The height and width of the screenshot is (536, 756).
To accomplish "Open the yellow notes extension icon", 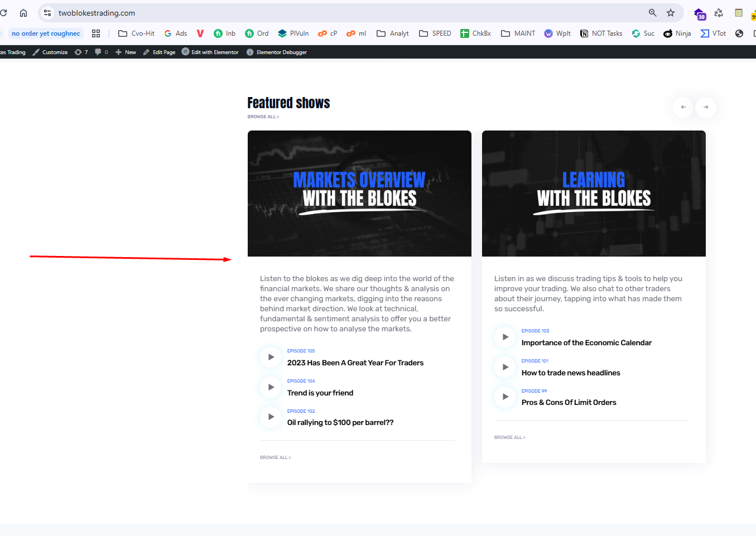I will click(739, 12).
